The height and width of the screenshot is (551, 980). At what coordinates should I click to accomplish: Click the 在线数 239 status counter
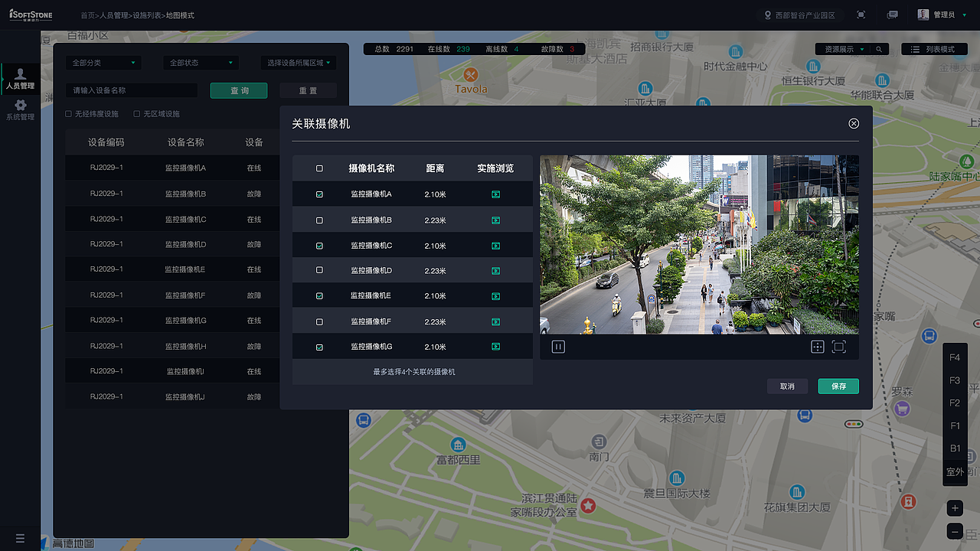pos(449,49)
